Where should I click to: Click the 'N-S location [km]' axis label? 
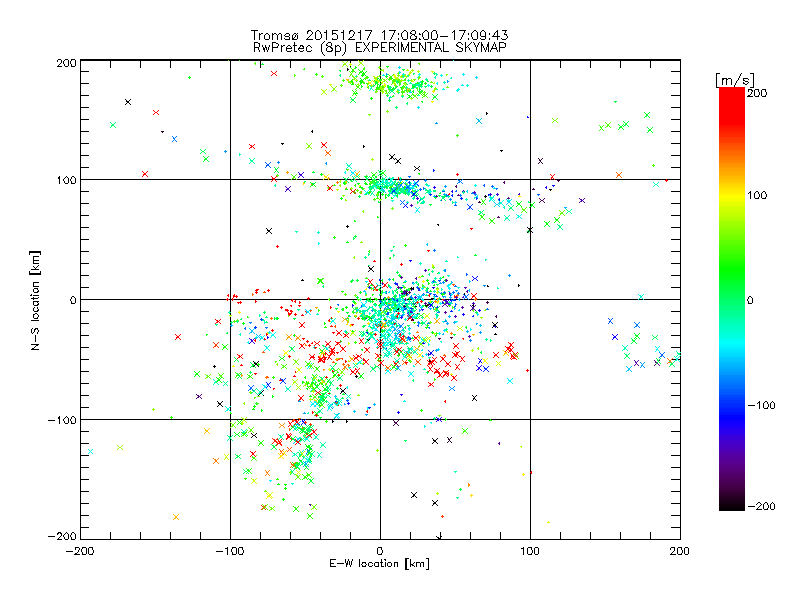tap(35, 300)
